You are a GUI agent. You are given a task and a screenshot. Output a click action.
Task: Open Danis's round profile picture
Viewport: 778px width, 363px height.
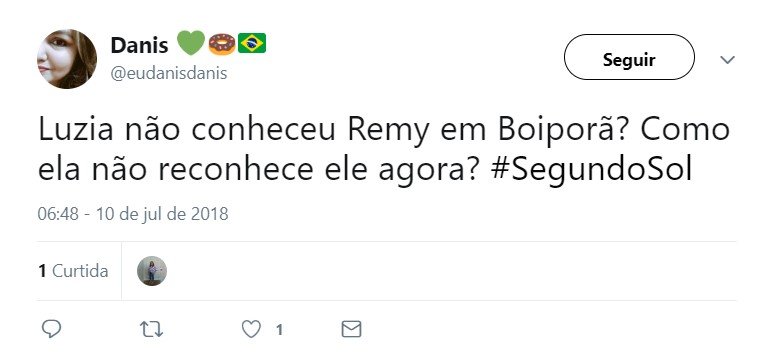(67, 59)
